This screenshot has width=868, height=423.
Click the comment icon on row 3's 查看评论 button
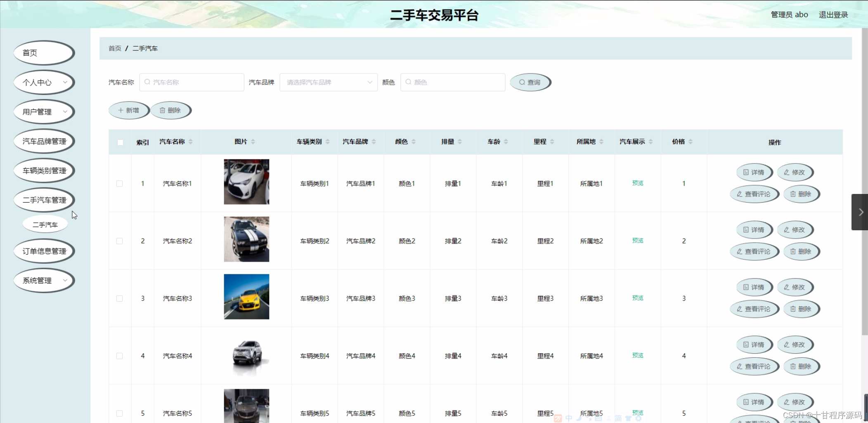(739, 309)
